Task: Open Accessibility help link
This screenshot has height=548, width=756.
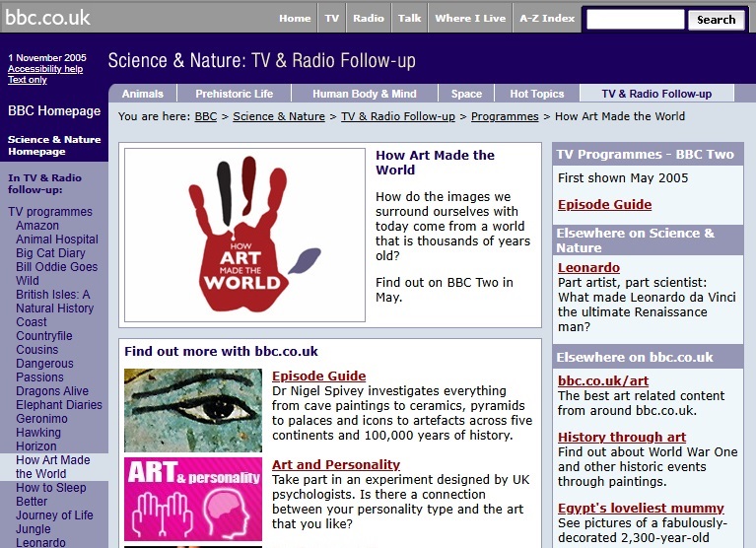Action: 45,69
